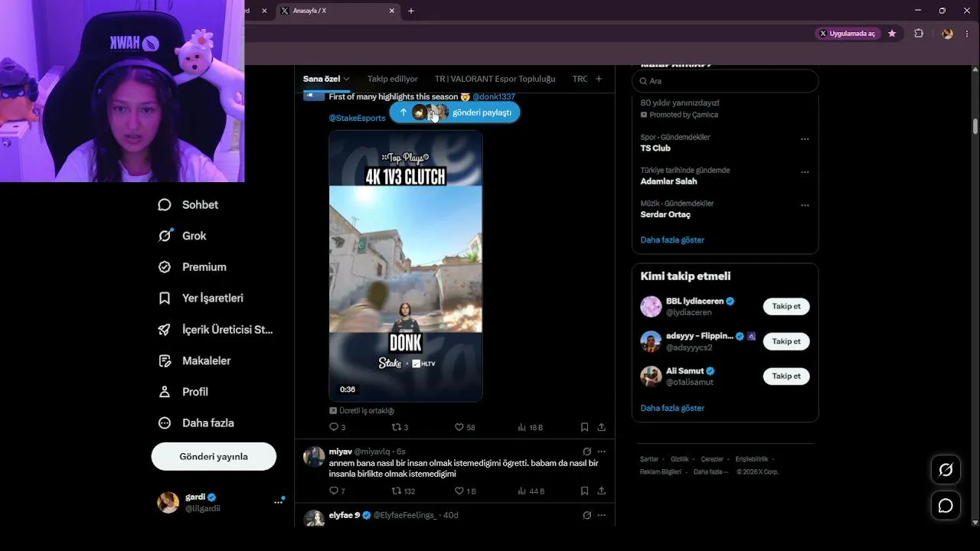Go to Profil in the sidebar

tap(183, 392)
